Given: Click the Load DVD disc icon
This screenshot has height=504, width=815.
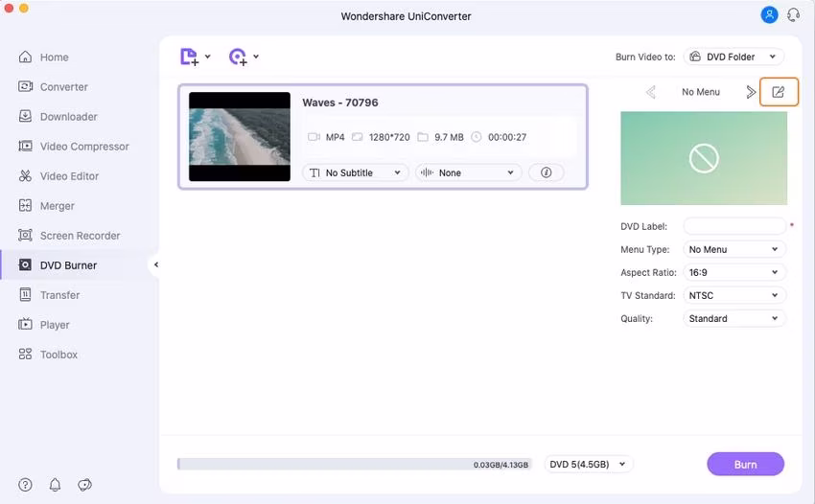Looking at the screenshot, I should (238, 57).
